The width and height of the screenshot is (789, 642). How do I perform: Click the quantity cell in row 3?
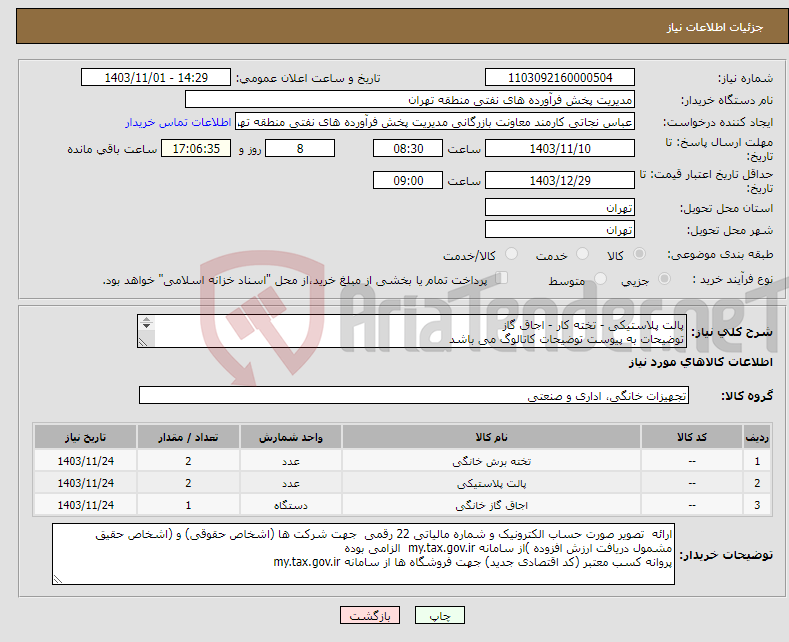[x=188, y=505]
